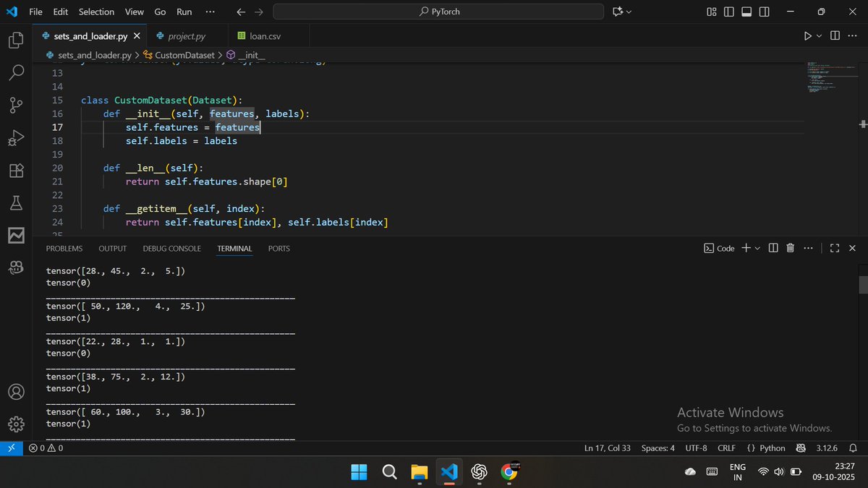The width and height of the screenshot is (868, 488).
Task: Open the Copilot chat icon in title bar
Action: pyautogui.click(x=617, y=12)
